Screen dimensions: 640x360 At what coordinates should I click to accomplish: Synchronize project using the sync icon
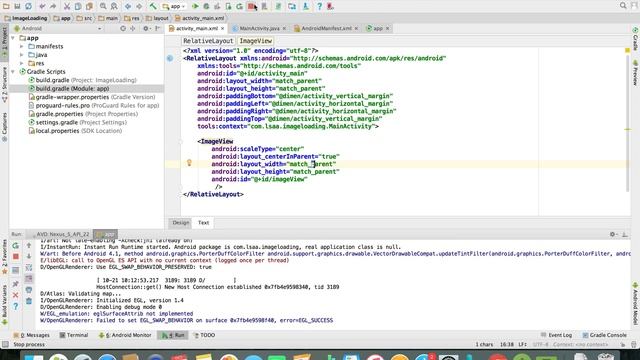tap(28, 6)
